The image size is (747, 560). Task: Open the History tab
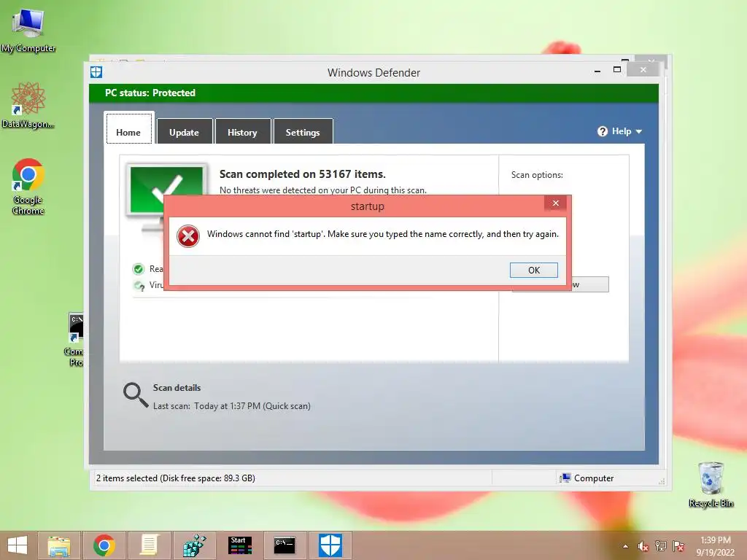coord(242,132)
